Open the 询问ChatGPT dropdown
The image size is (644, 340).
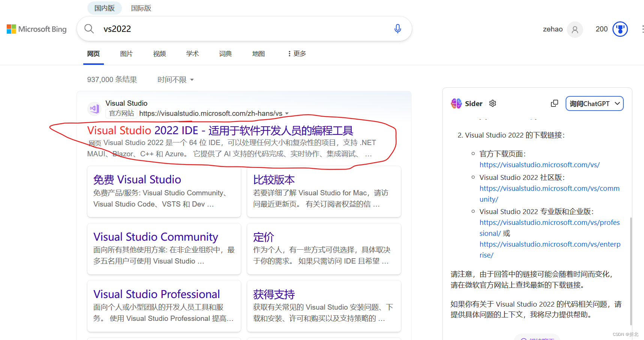[x=594, y=103]
